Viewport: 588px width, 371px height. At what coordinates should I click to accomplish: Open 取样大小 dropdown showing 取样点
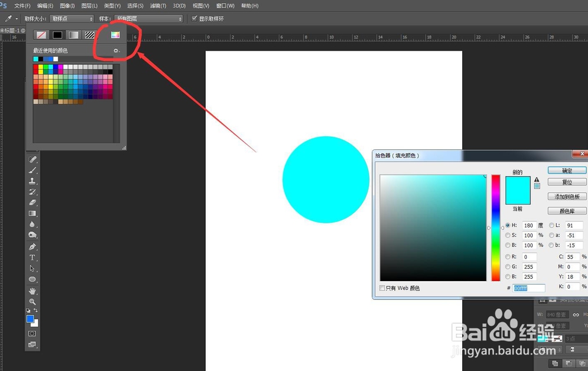click(72, 18)
